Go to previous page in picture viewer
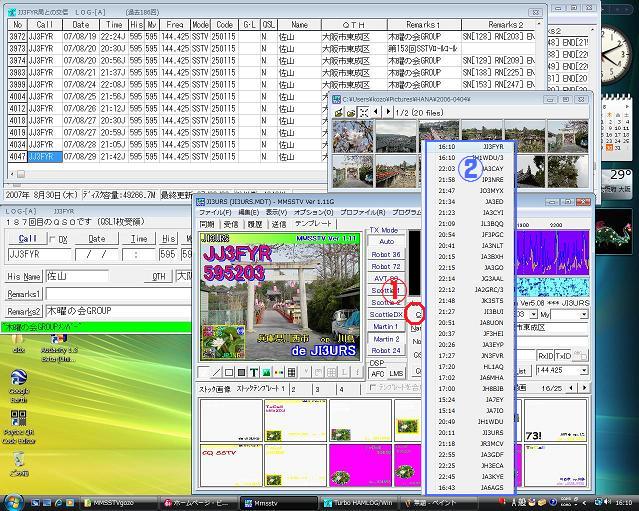This screenshot has width=639, height=511. pos(376,112)
